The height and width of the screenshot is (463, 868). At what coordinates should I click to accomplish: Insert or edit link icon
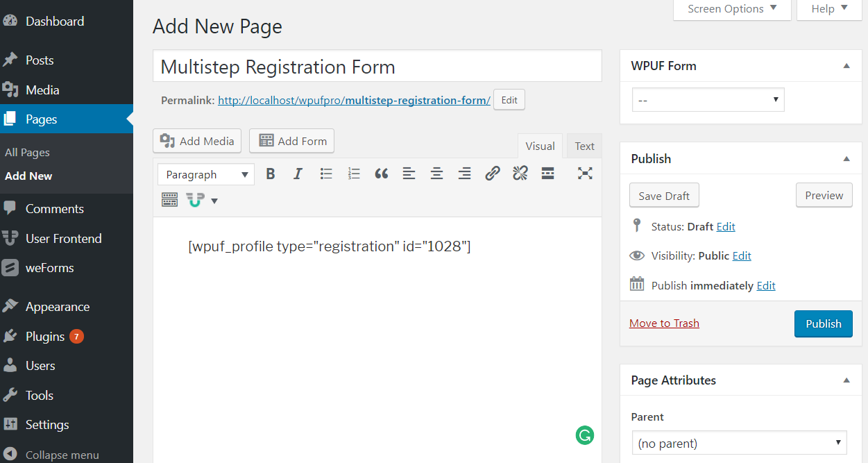pyautogui.click(x=493, y=174)
